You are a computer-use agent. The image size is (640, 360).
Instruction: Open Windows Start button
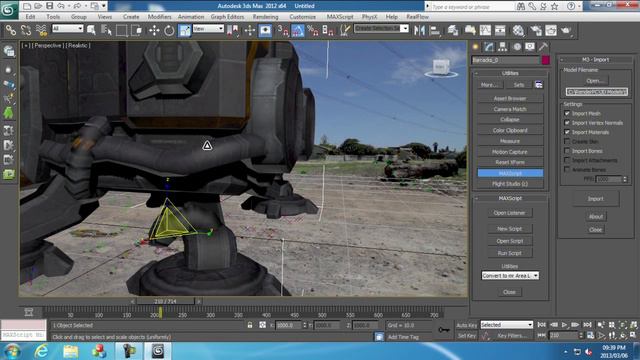(x=12, y=351)
